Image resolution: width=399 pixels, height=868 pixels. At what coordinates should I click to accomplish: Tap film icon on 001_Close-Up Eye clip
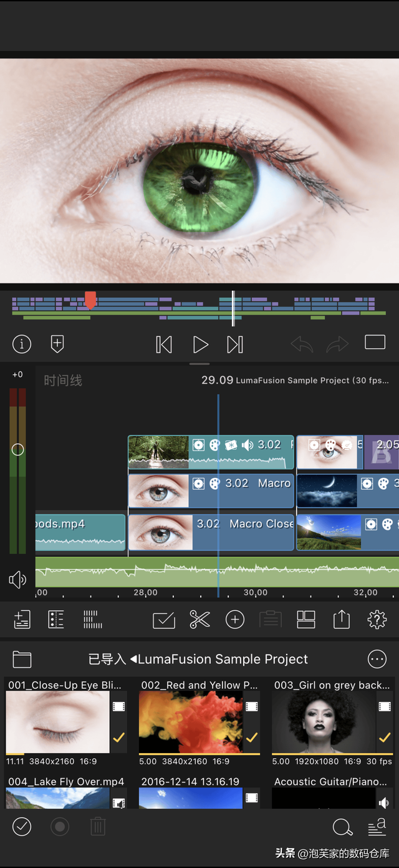(x=118, y=707)
